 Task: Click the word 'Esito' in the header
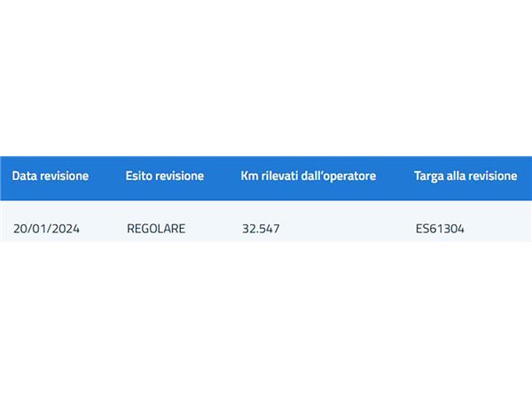tap(137, 176)
